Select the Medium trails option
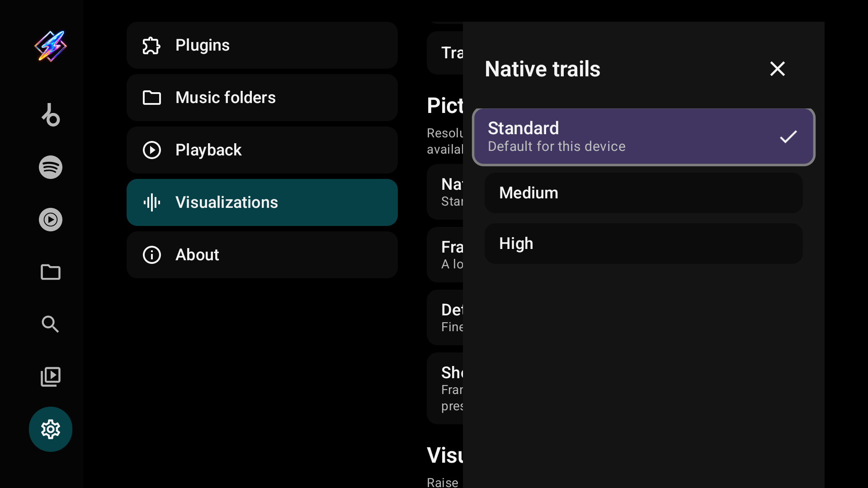The image size is (868, 488). (644, 193)
